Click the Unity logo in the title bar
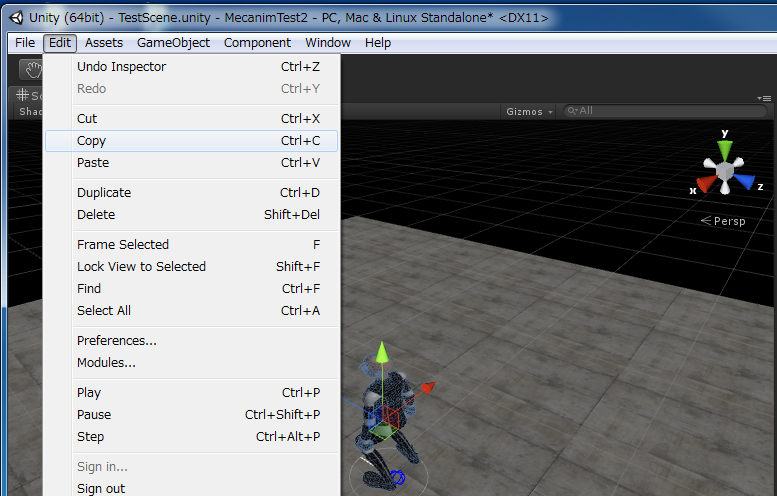 tap(16, 17)
